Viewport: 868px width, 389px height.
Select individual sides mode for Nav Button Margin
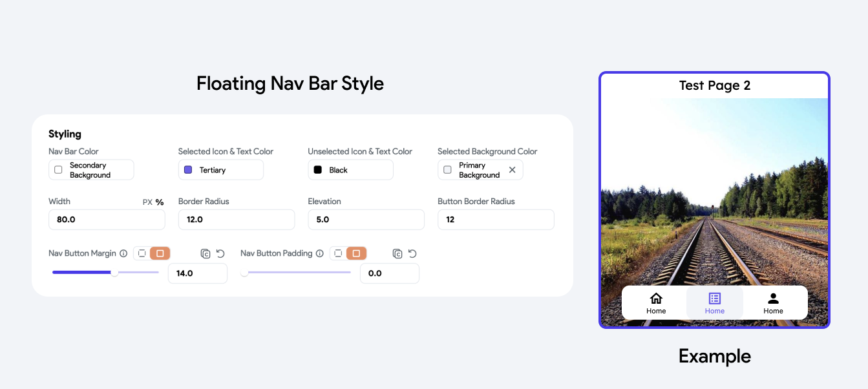coord(142,253)
